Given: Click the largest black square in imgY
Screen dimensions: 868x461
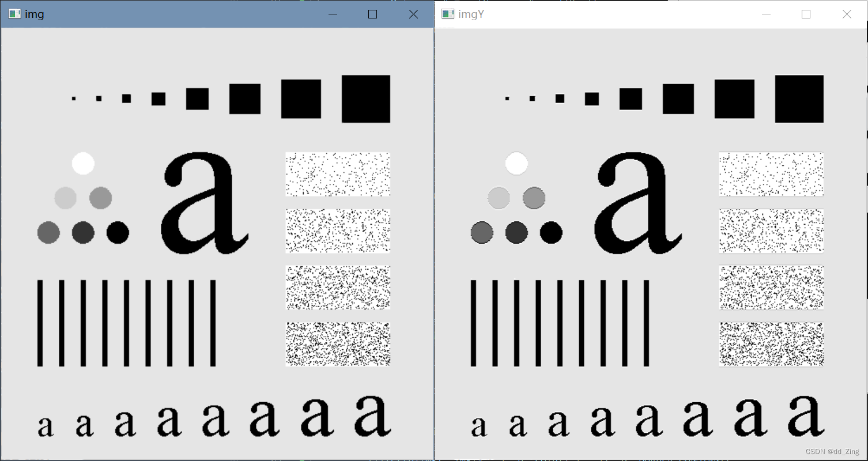Looking at the screenshot, I should pos(800,98).
